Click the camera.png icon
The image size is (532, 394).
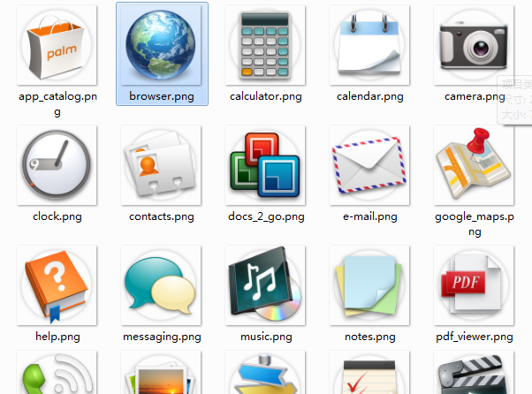click(474, 45)
